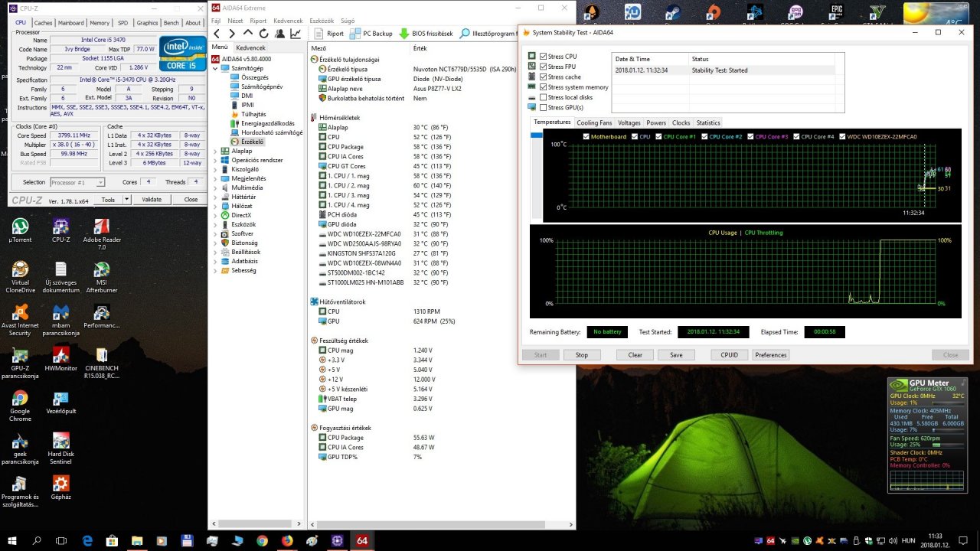Expand the Alaplap tree node
This screenshot has height=551, width=980.
click(216, 151)
